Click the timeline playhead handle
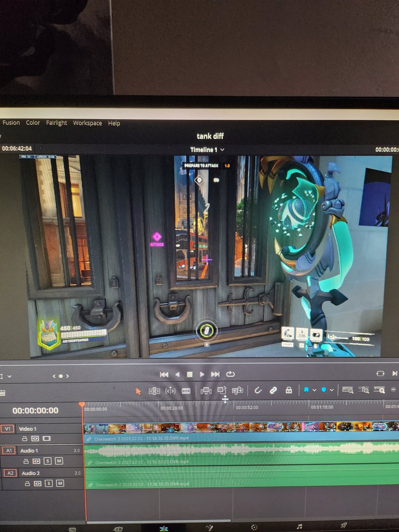This screenshot has height=532, width=399. click(x=82, y=405)
